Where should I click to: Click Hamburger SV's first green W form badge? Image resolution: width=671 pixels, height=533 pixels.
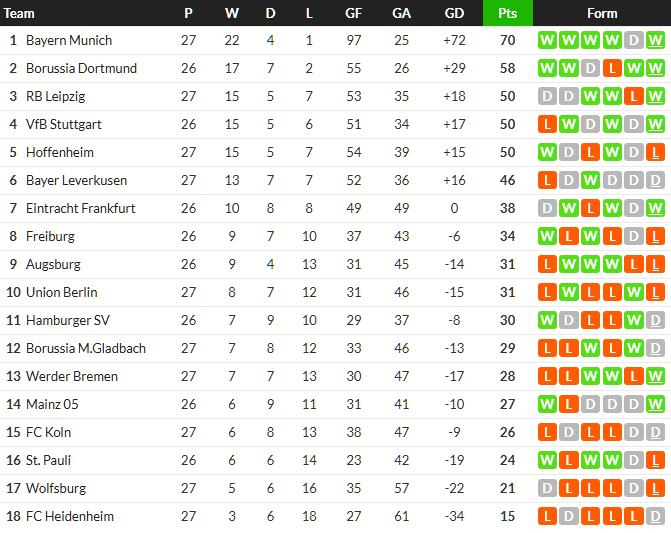[x=547, y=321]
